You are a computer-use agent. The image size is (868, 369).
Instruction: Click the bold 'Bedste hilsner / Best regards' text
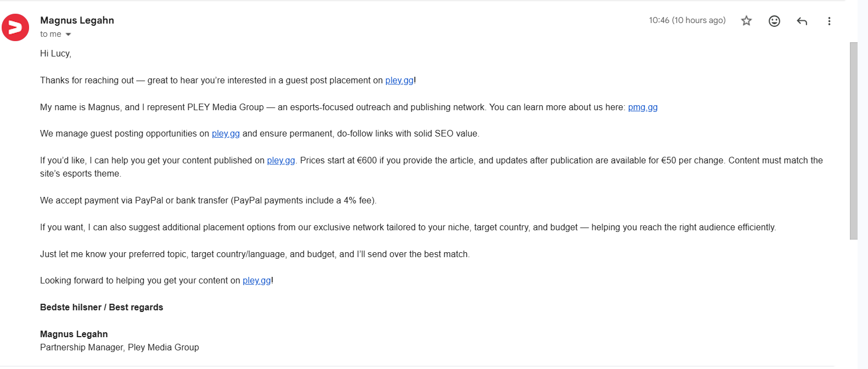[102, 308]
